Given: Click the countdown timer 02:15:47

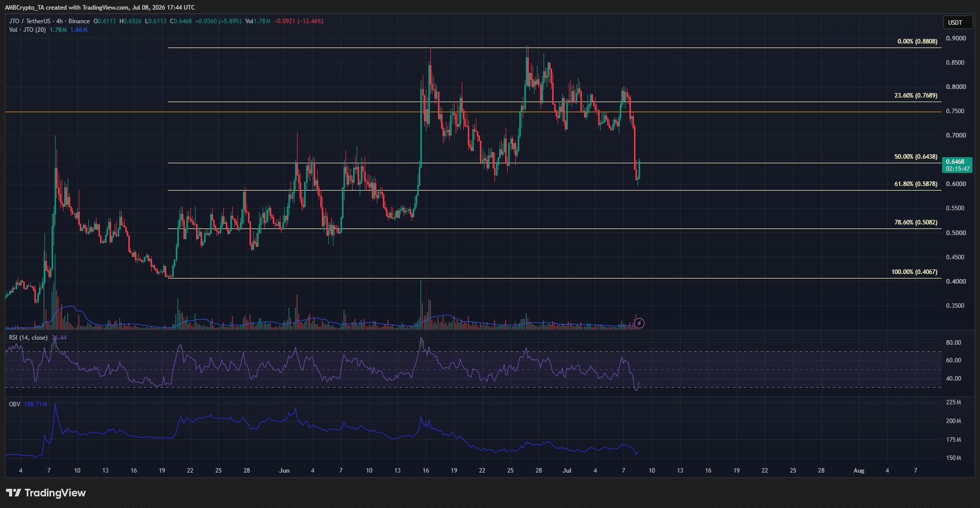Looking at the screenshot, I should click(x=958, y=169).
